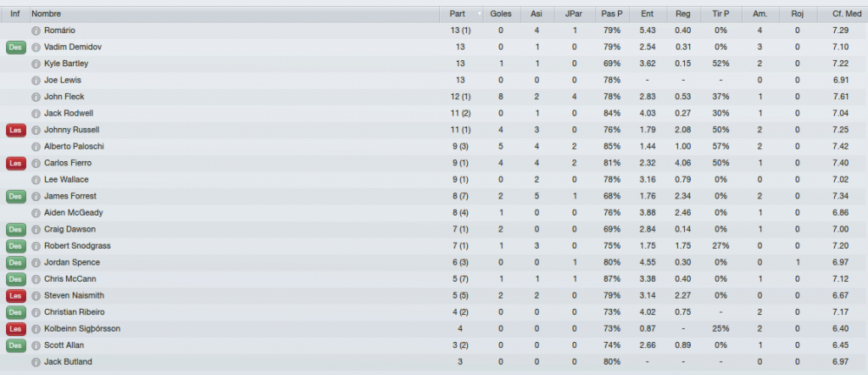Viewport: 868px width, 375px height.
Task: Click the Les badge beside Carlos Fierro
Action: 15,164
